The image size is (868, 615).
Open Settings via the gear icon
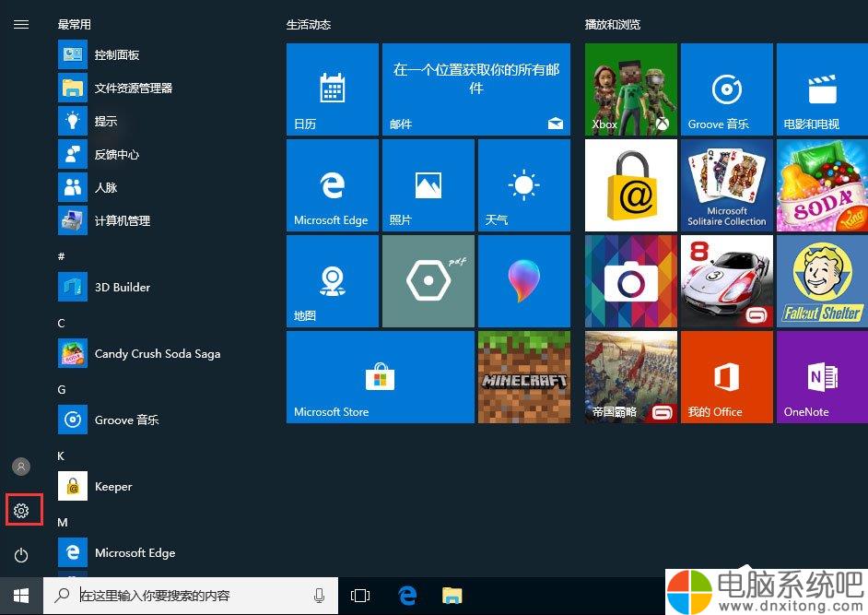pos(21,510)
